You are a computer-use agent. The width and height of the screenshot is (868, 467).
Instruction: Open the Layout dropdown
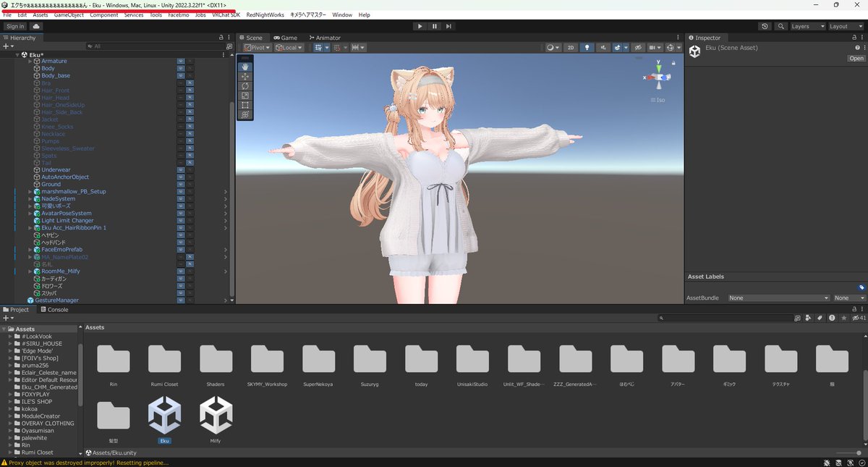[846, 26]
